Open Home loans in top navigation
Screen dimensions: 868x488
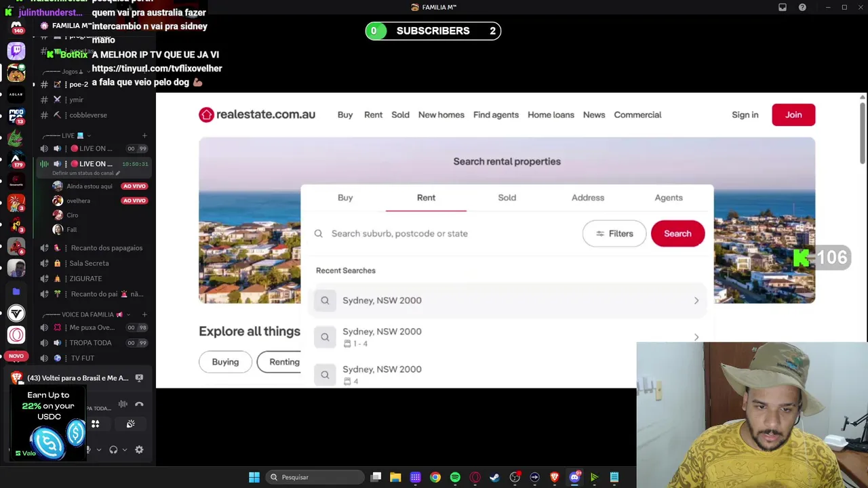click(x=551, y=115)
